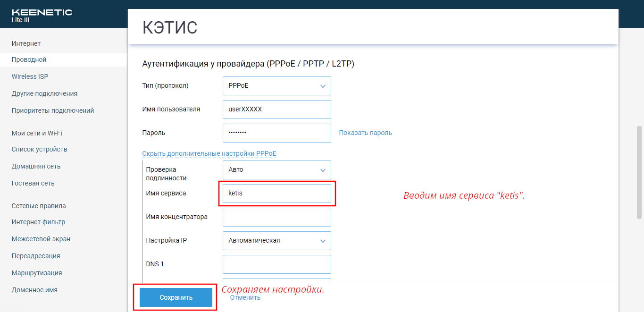Go to Интернет-фильтр page
This screenshot has width=644, height=312.
[x=38, y=222]
